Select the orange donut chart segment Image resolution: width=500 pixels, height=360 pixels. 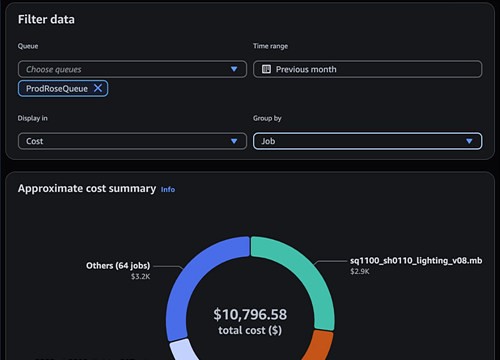tap(319, 346)
